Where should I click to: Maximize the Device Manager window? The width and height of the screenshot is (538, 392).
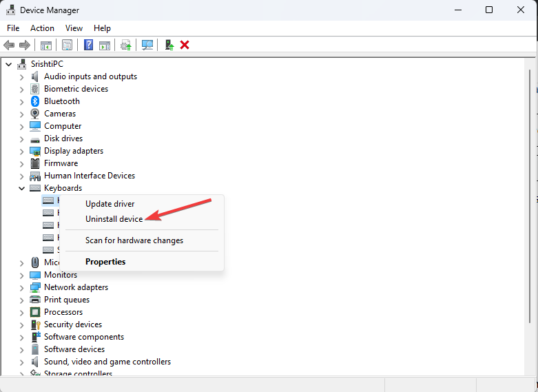pyautogui.click(x=489, y=10)
